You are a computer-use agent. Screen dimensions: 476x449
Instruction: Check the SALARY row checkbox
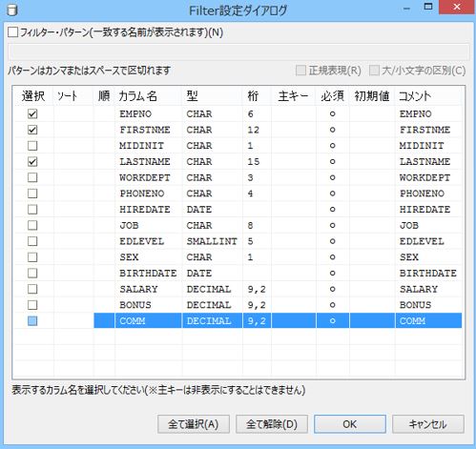click(32, 289)
